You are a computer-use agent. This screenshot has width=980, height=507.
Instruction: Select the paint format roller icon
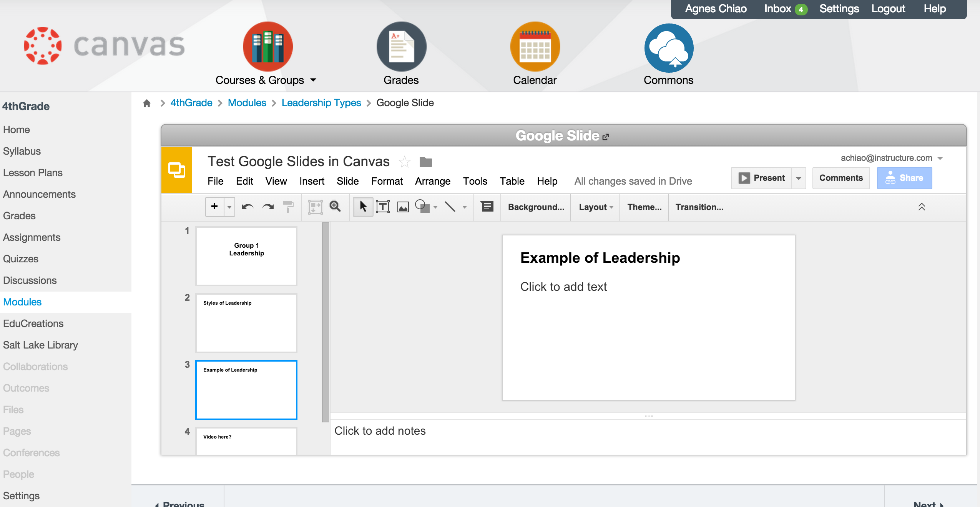(288, 207)
